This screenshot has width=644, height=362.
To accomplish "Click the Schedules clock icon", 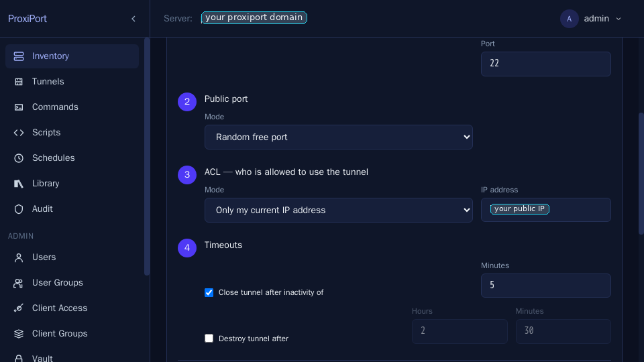I will pyautogui.click(x=19, y=158).
